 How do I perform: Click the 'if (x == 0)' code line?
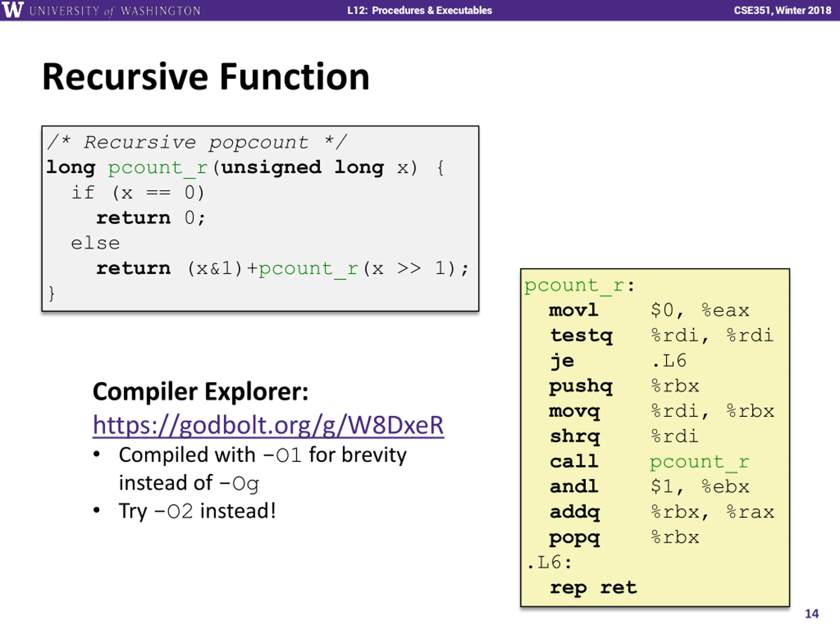[x=138, y=193]
